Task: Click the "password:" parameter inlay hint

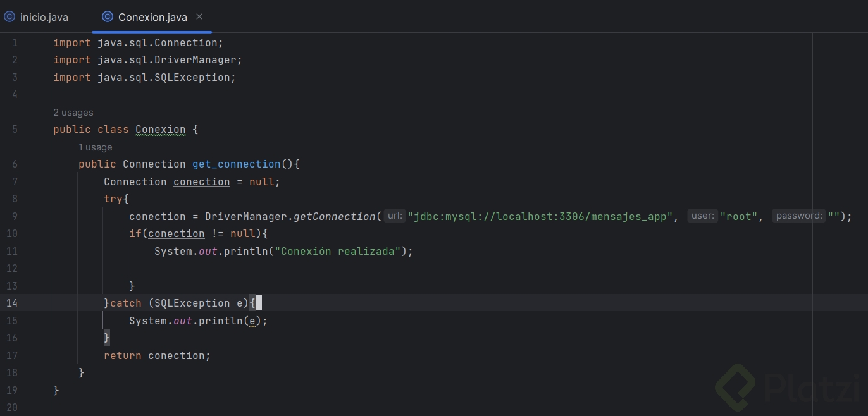Action: (799, 216)
